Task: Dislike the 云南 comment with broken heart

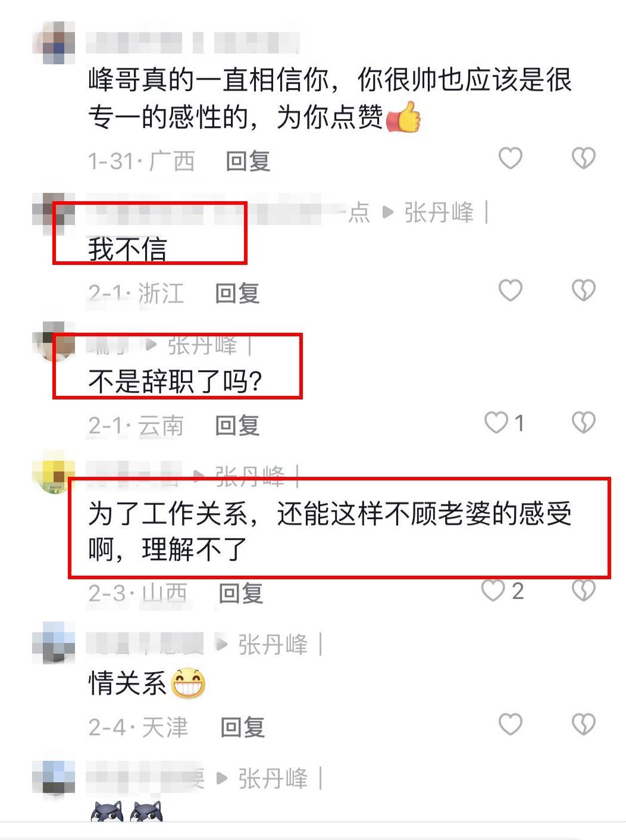Action: (583, 423)
